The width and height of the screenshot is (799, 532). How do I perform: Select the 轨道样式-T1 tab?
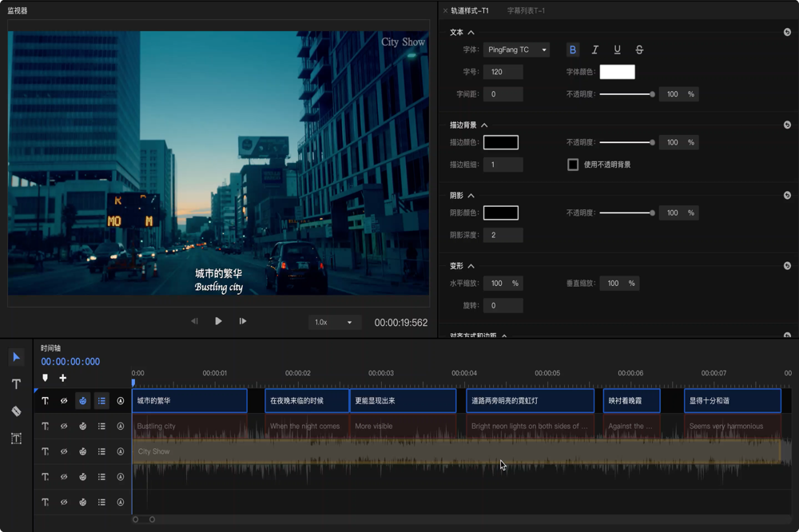point(469,11)
